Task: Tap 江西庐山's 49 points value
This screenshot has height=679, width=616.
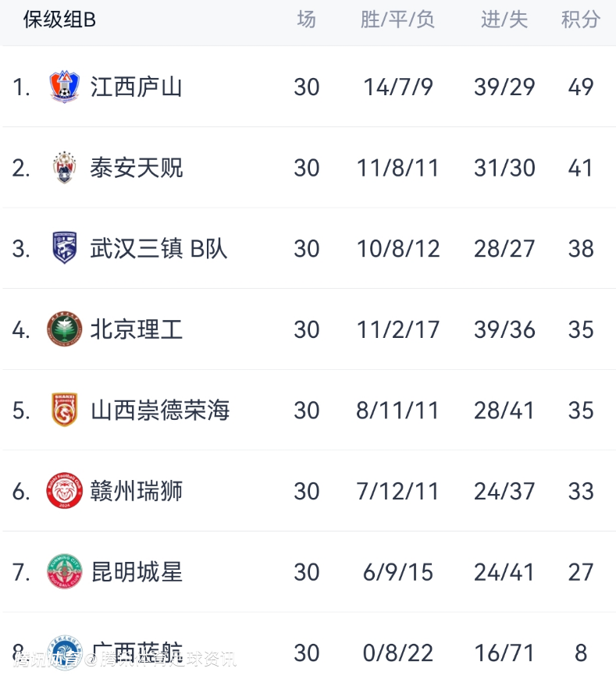Action: click(581, 87)
